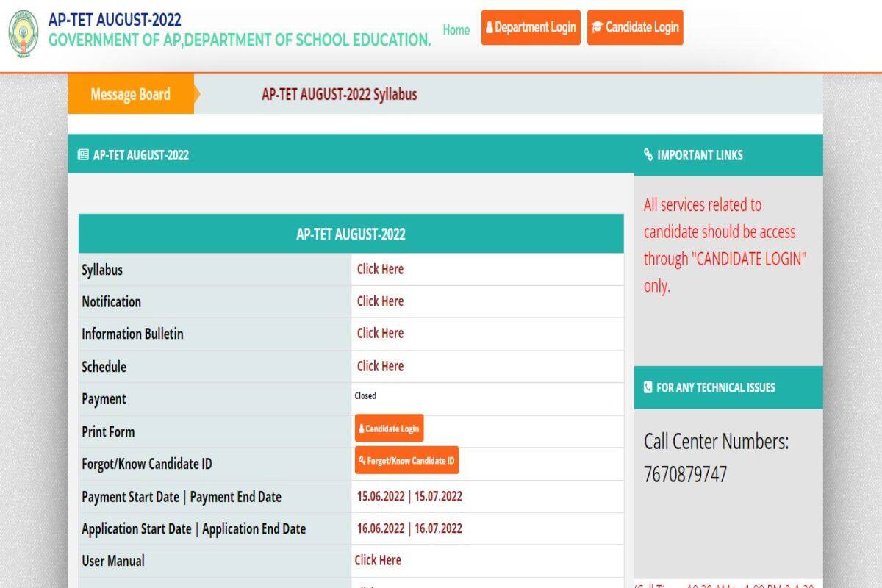Click the Candidate Login button in Print Form row
The width and height of the screenshot is (882, 588).
click(389, 429)
